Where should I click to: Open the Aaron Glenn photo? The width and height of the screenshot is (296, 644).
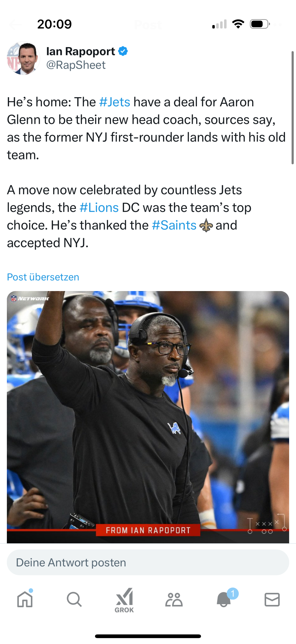(148, 415)
